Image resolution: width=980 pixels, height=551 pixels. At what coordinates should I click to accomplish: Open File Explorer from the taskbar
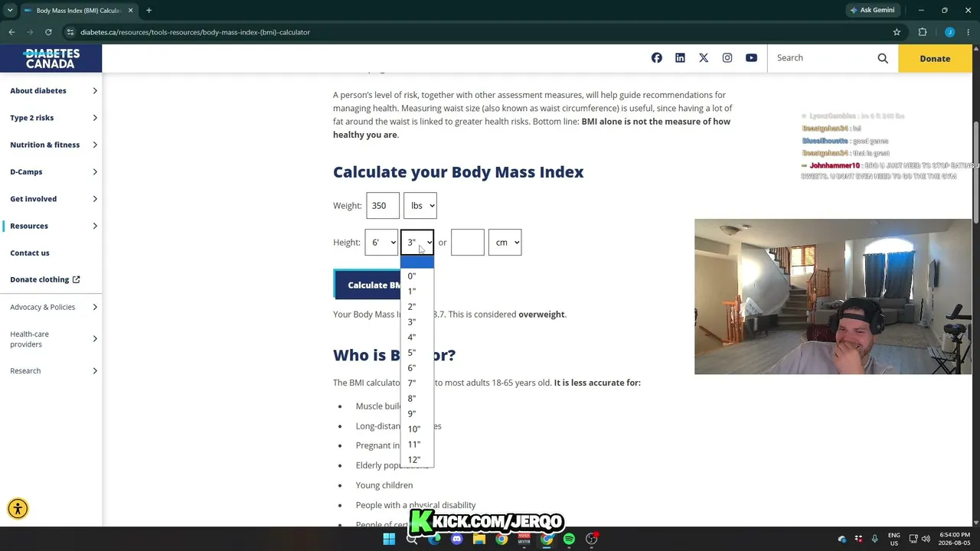479,539
